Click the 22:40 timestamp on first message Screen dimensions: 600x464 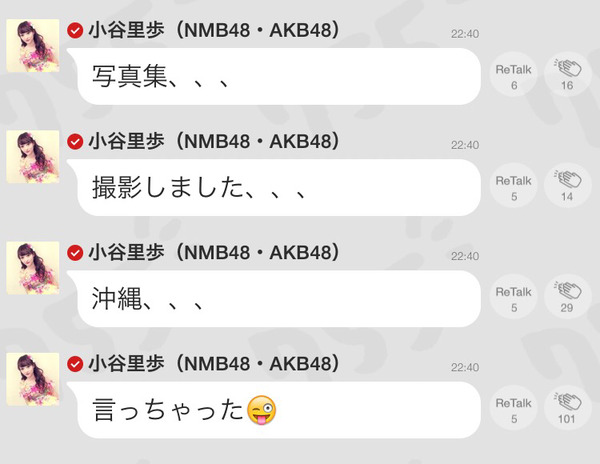[465, 34]
